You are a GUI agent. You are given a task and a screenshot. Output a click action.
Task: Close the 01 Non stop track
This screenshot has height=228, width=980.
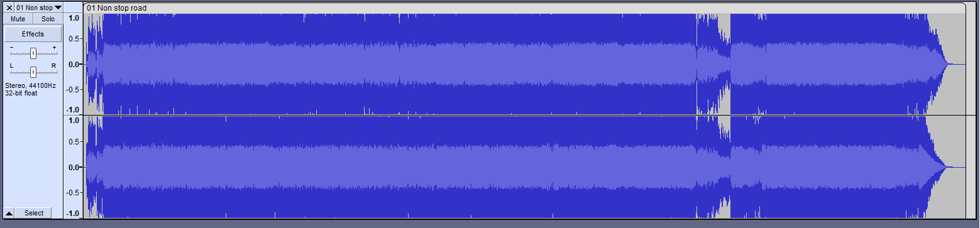[9, 8]
